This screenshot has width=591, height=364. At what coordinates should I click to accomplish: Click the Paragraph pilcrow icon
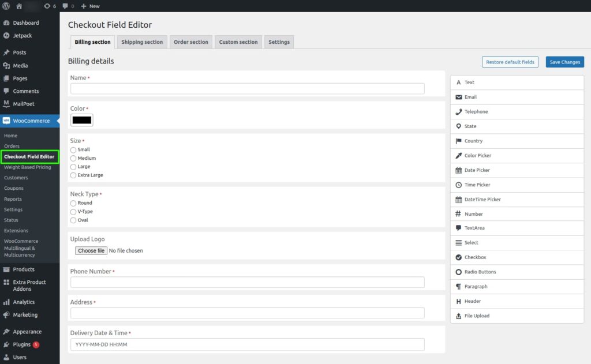458,287
